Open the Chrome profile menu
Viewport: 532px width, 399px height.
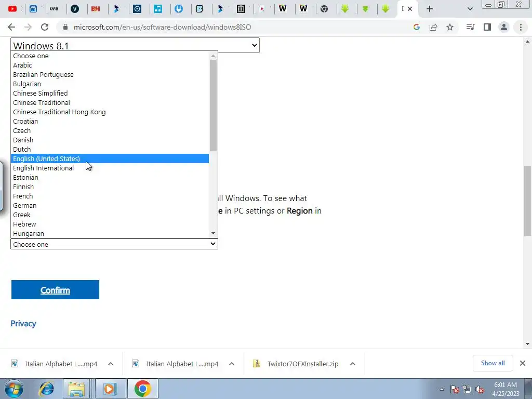[504, 27]
